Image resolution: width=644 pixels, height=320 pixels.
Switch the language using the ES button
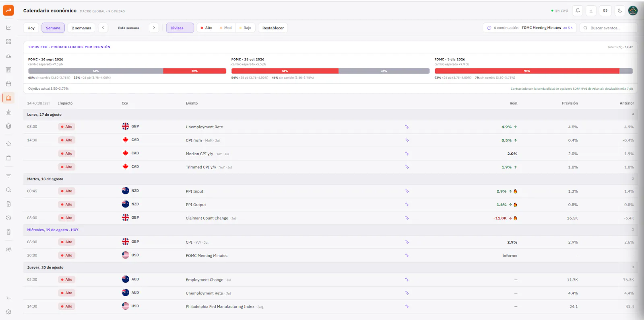605,10
